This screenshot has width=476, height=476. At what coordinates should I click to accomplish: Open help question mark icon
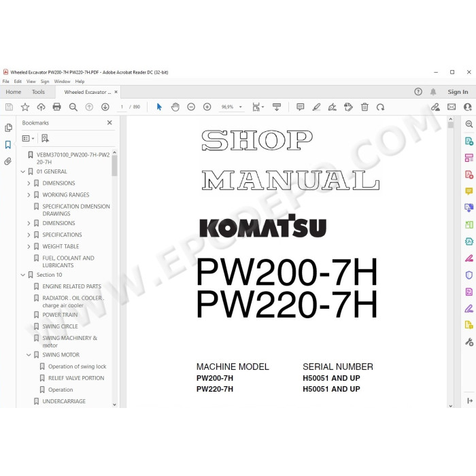418,92
